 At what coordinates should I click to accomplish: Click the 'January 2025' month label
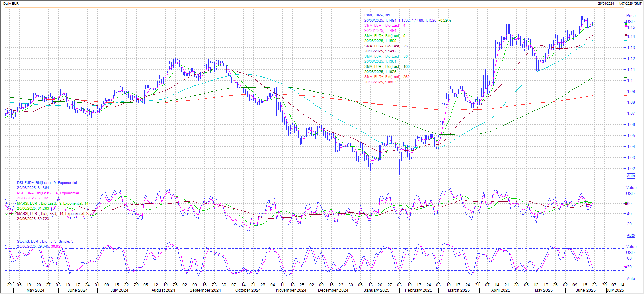[x=377, y=290]
